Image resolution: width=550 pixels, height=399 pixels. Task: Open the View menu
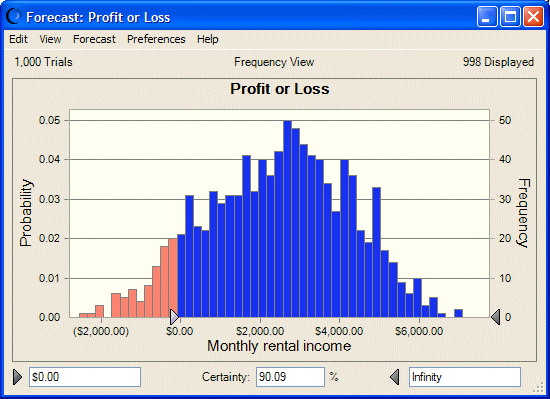[x=50, y=39]
